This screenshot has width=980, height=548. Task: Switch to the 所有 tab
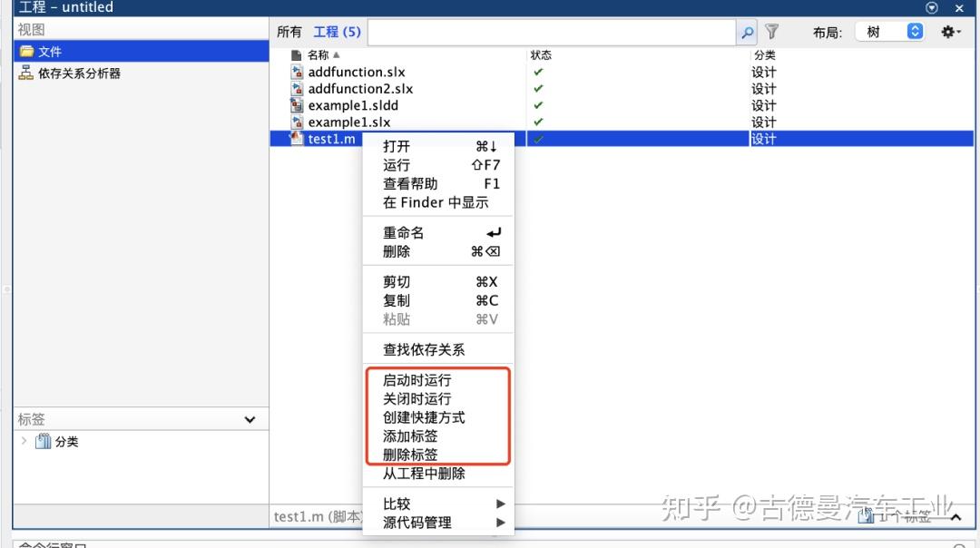(x=289, y=32)
